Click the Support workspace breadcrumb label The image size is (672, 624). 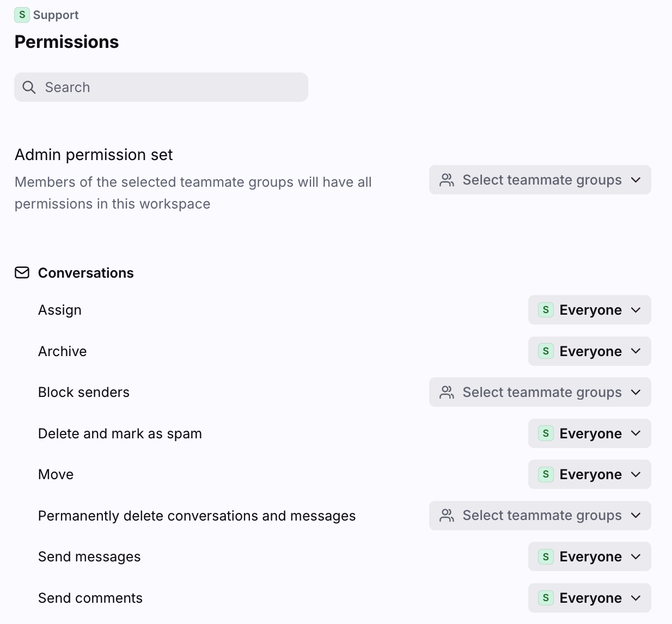pyautogui.click(x=56, y=15)
